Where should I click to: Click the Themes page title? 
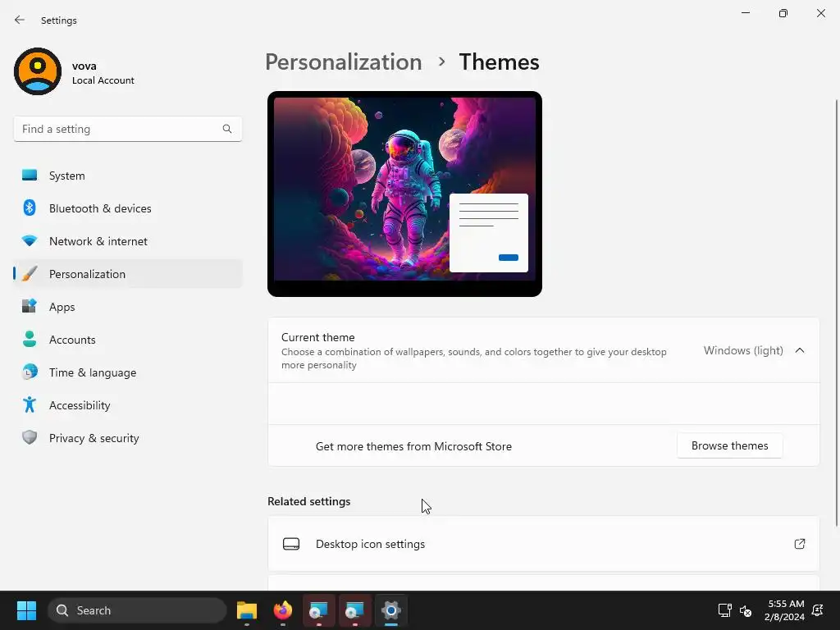[499, 62]
